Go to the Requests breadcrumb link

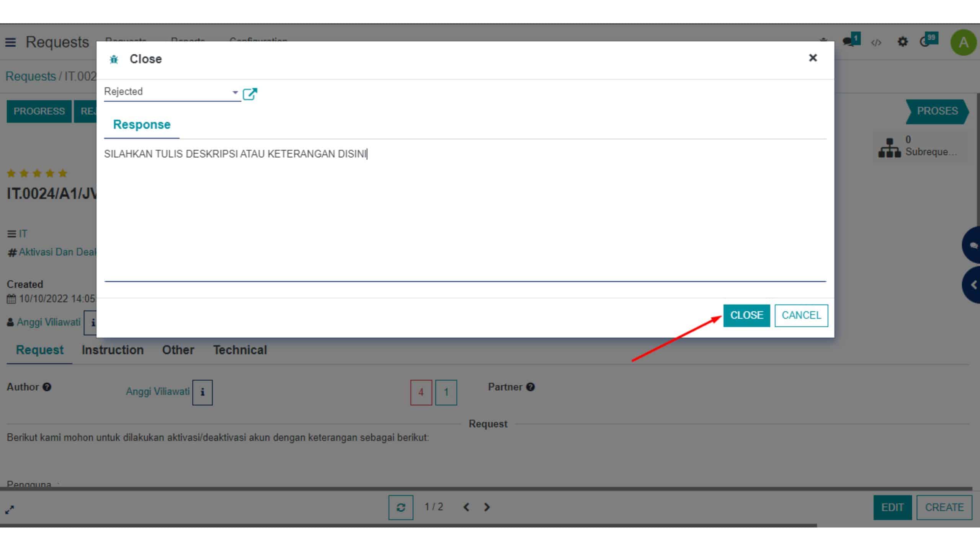[x=31, y=76]
